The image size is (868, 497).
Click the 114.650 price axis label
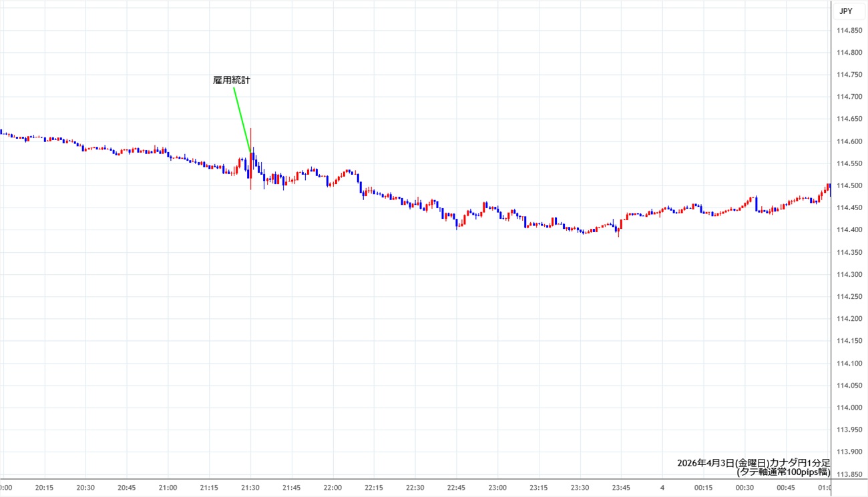click(848, 119)
